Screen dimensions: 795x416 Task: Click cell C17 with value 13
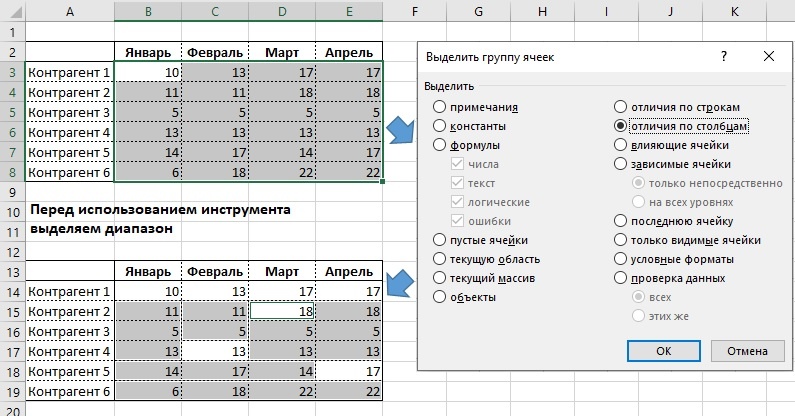[x=215, y=352]
